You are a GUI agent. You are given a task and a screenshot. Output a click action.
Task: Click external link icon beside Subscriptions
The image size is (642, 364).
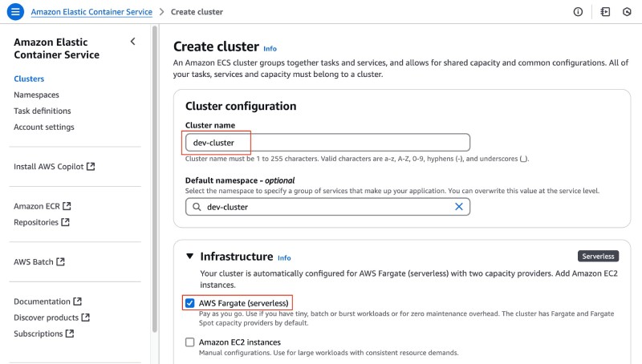pos(70,334)
